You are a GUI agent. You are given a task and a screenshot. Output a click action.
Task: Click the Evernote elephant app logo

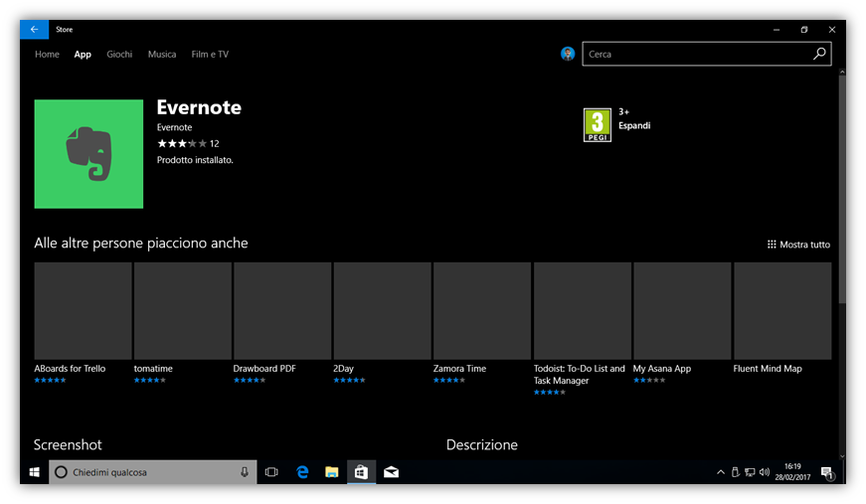88,154
